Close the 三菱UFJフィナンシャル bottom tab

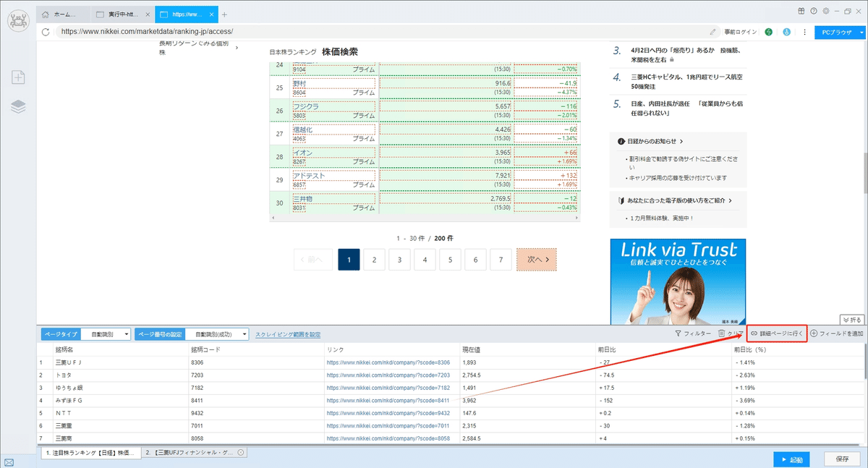pyautogui.click(x=241, y=452)
